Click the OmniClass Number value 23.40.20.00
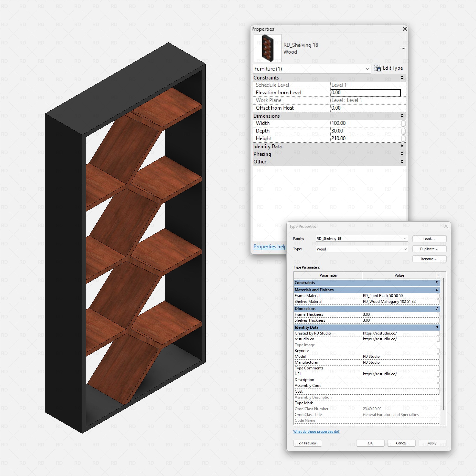 tap(399, 409)
